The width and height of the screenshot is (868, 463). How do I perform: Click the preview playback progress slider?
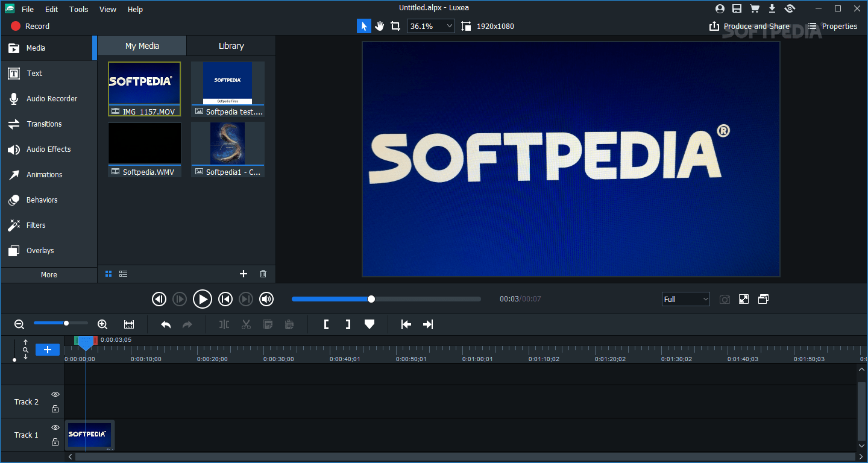(386, 299)
